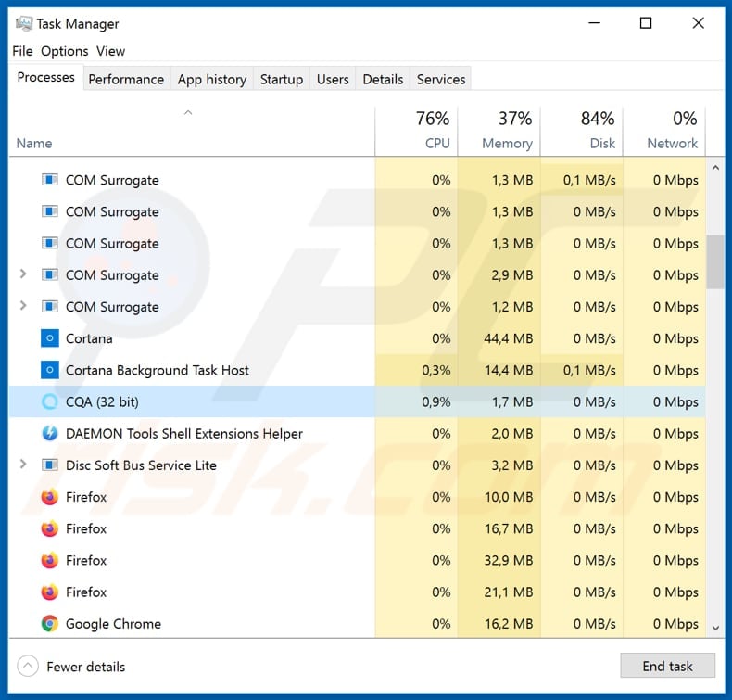Click the 0,3% CPU value of Cortana Background
The image size is (732, 700).
point(436,370)
